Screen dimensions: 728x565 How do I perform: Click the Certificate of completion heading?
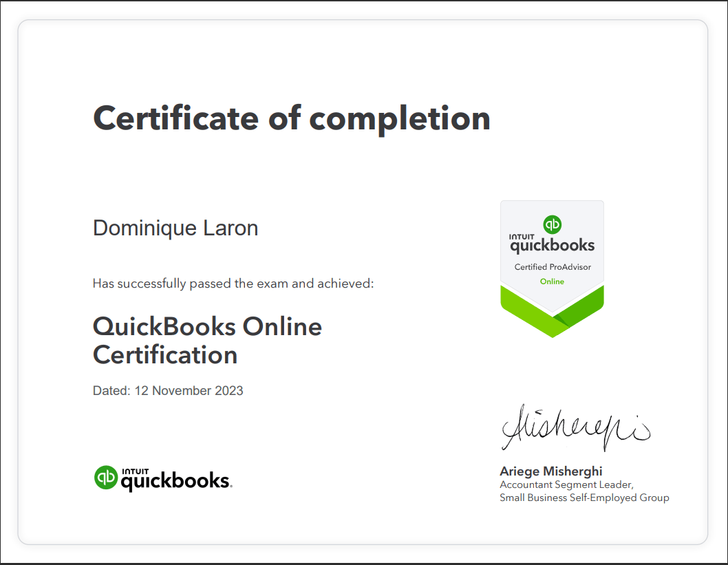(292, 118)
